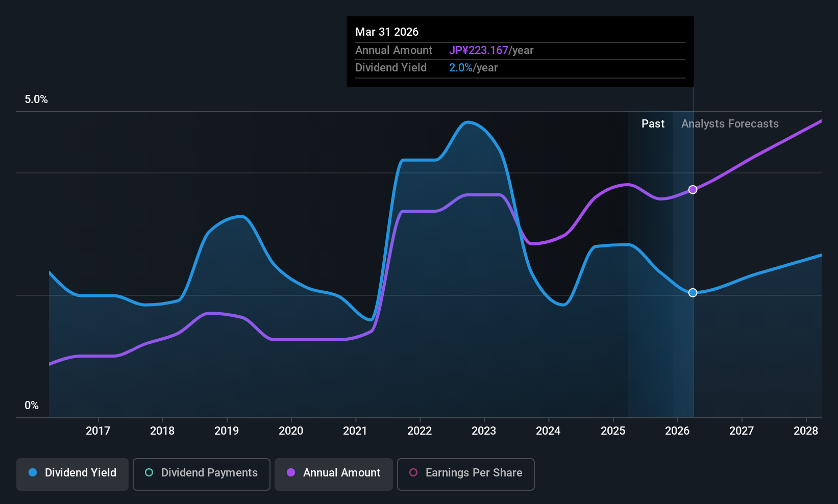Viewport: 838px width, 504px height.
Task: Show the Earnings Per Share series
Action: tap(466, 474)
